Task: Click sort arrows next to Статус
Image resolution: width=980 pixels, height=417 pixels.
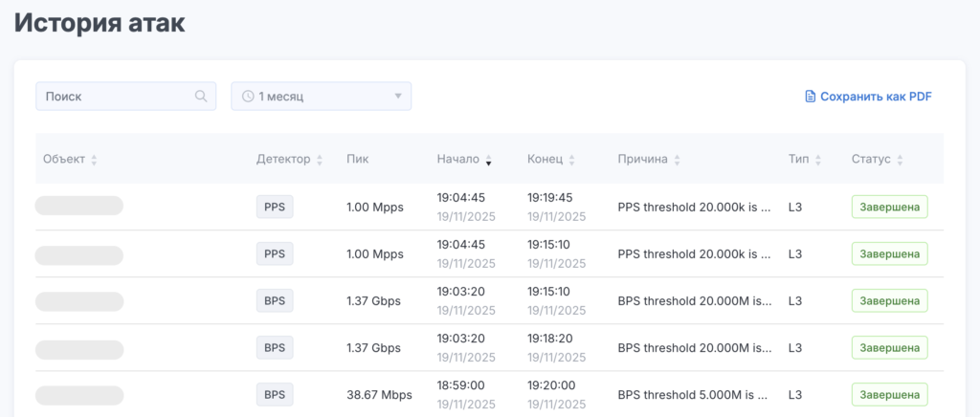Action: (901, 160)
